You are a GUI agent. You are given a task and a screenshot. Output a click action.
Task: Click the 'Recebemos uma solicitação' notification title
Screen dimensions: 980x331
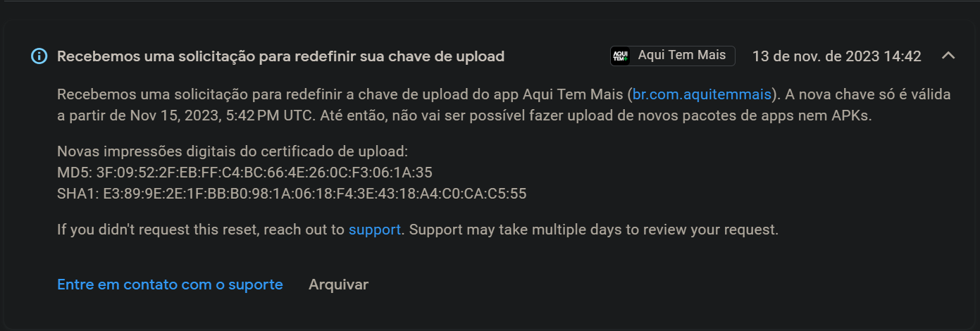(x=280, y=56)
